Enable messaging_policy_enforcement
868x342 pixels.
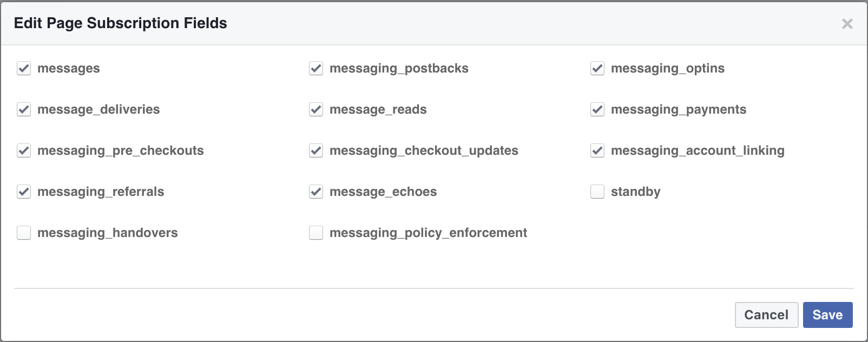(316, 233)
